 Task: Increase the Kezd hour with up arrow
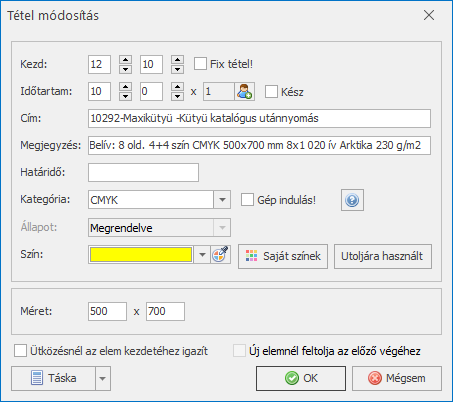125,60
